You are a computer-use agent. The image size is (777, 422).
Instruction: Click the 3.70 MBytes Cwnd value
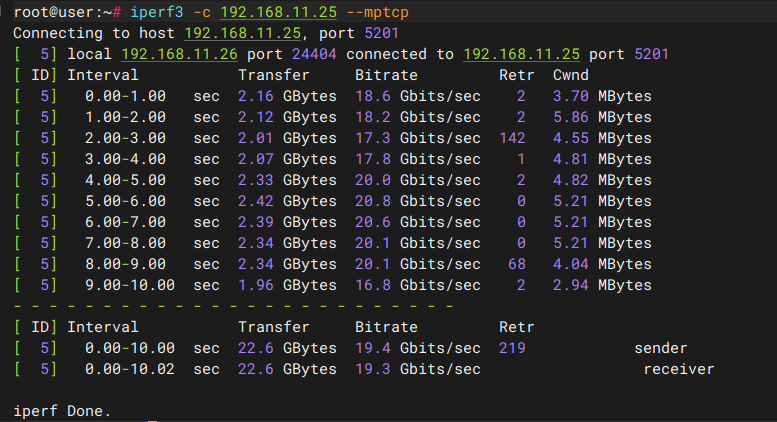tap(602, 96)
